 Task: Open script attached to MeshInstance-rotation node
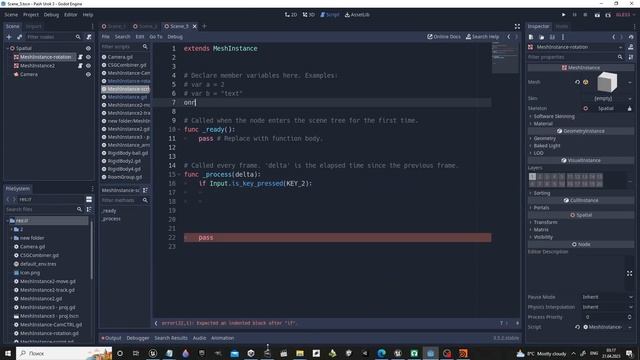tap(80, 57)
